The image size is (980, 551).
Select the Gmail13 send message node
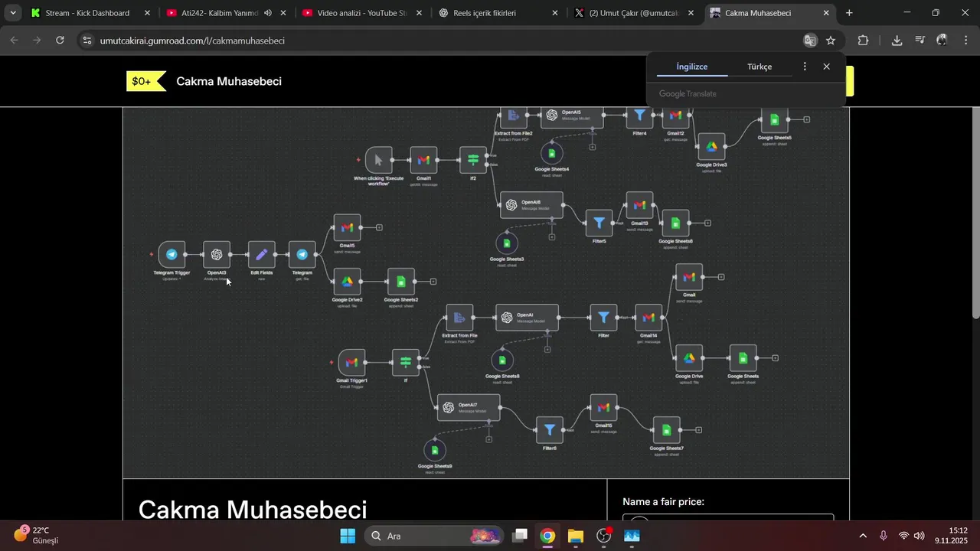click(x=640, y=205)
